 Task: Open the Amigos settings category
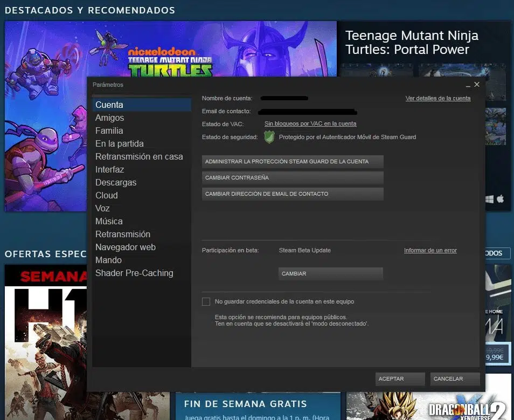point(109,118)
